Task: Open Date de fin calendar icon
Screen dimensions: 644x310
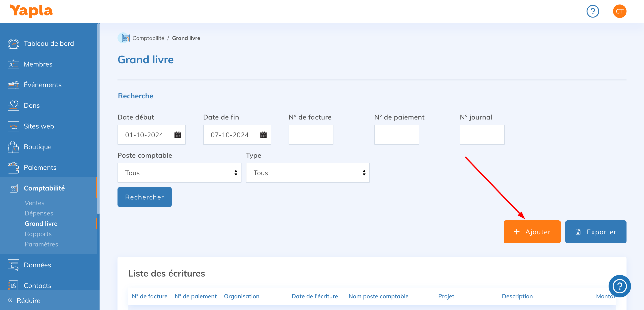Action: tap(263, 135)
